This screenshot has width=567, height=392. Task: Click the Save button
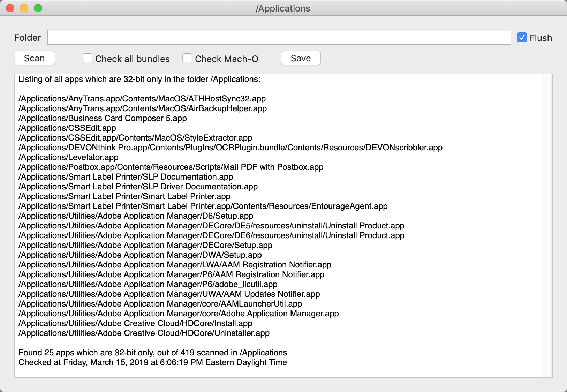pos(301,58)
